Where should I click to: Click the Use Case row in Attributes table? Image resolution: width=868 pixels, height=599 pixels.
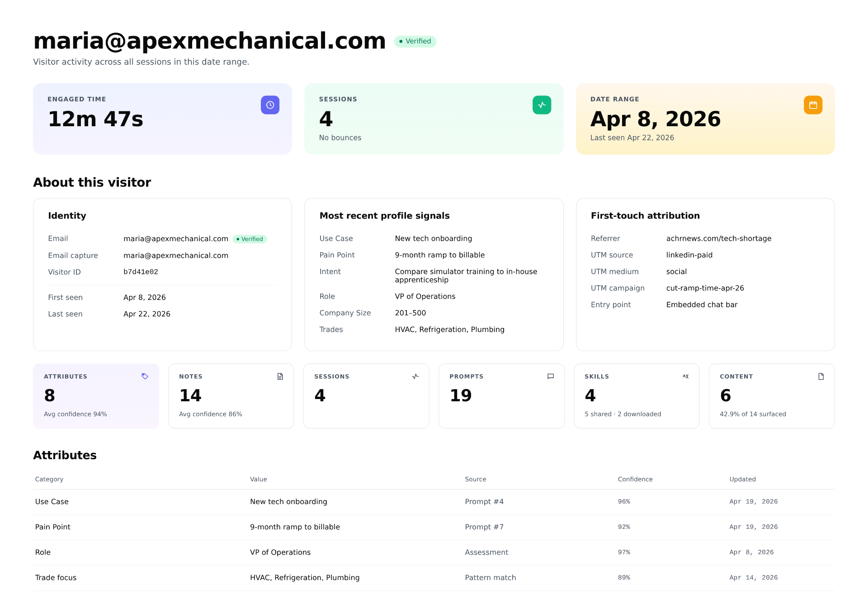(x=434, y=502)
